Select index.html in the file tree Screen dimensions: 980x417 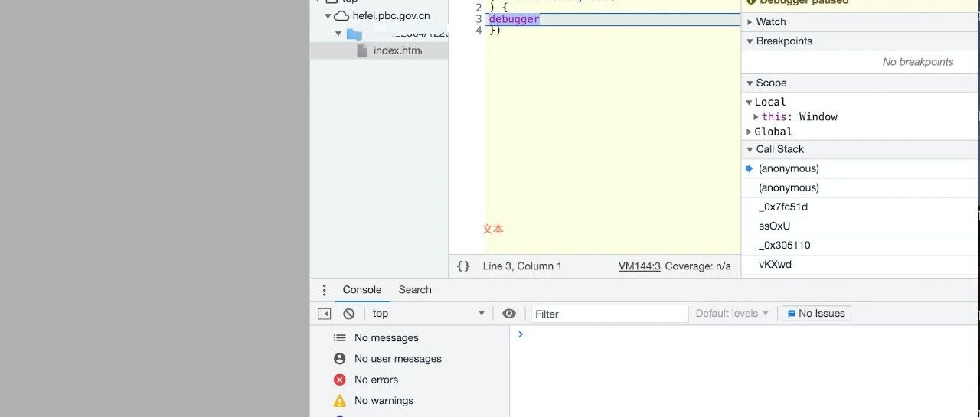pos(397,50)
